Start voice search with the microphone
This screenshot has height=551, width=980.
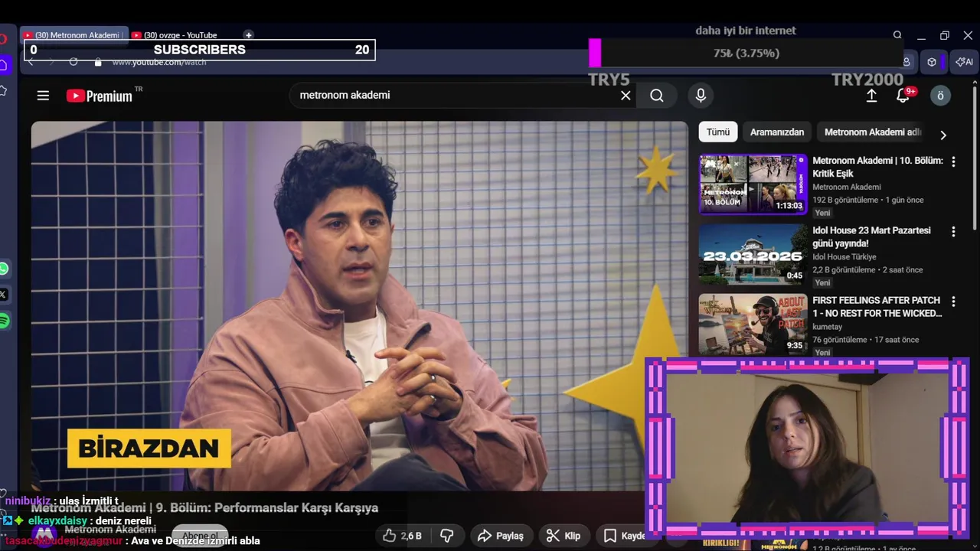click(x=700, y=96)
